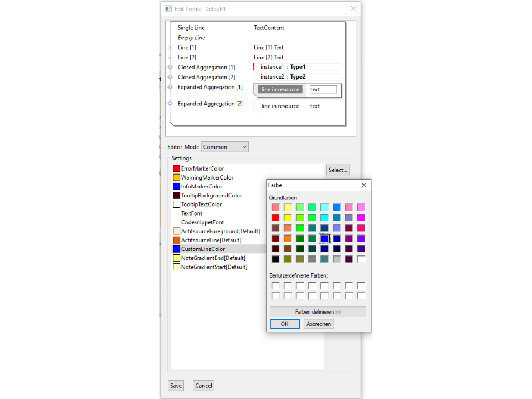532x399 pixels.
Task: Expand the Line [2] tree node
Action: pos(170,57)
